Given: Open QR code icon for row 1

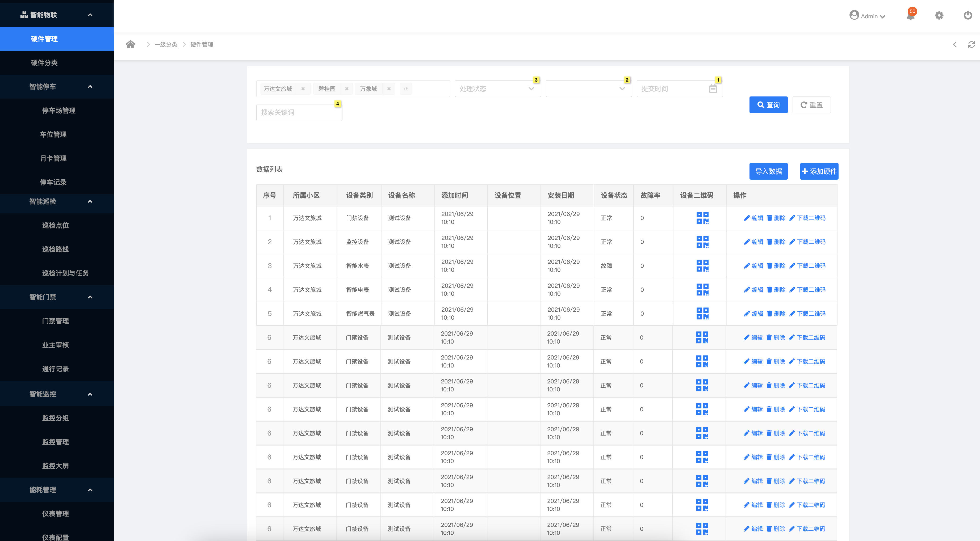Looking at the screenshot, I should [702, 218].
